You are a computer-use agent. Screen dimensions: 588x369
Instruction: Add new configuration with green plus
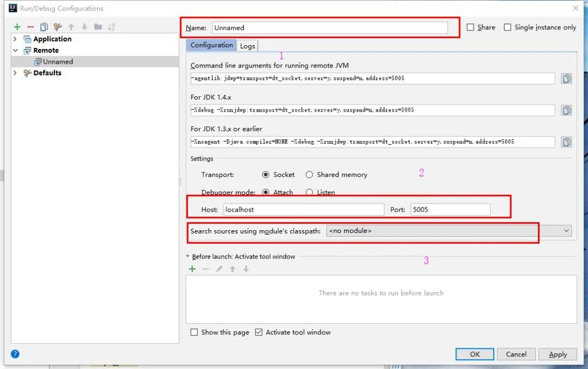click(17, 27)
